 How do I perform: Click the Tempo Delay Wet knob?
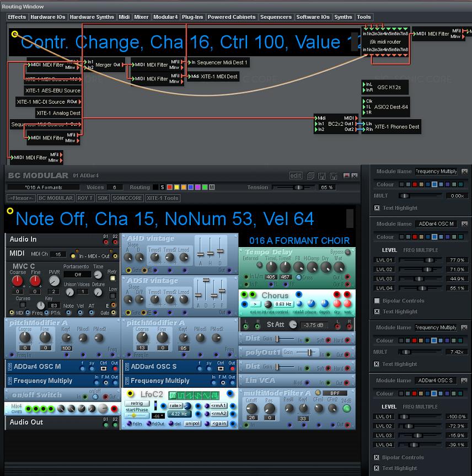339,267
